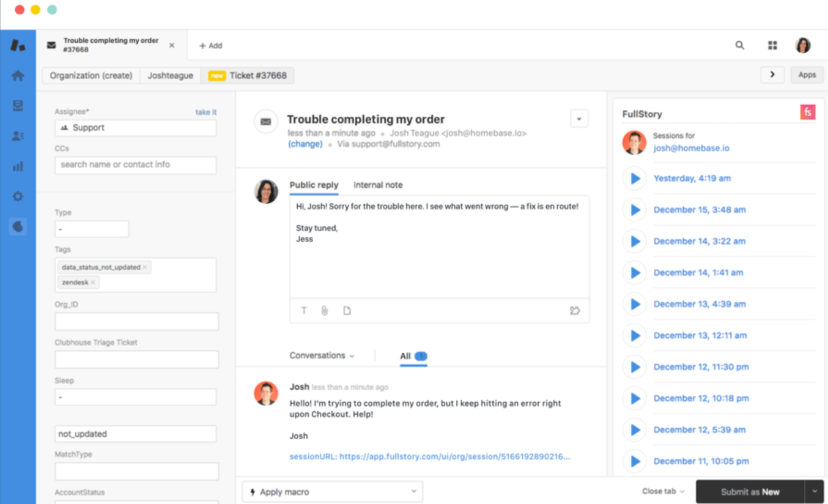The image size is (828, 504).
Task: Open text formatting options in the reply composer
Action: click(304, 310)
